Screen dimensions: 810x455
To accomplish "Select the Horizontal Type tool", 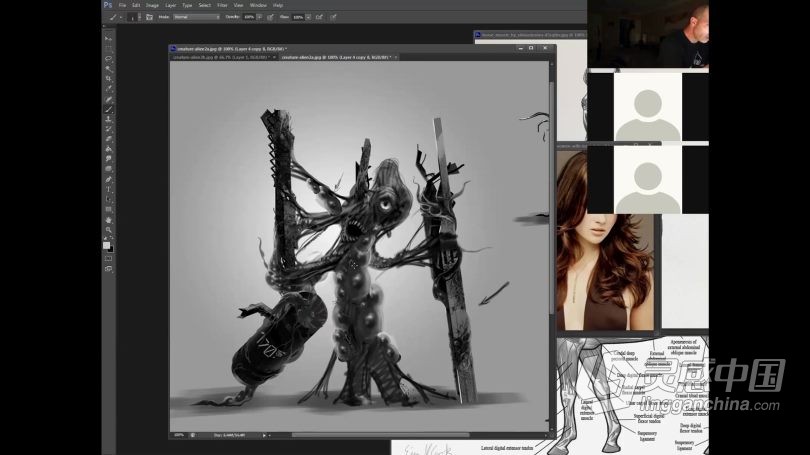I will [x=108, y=190].
